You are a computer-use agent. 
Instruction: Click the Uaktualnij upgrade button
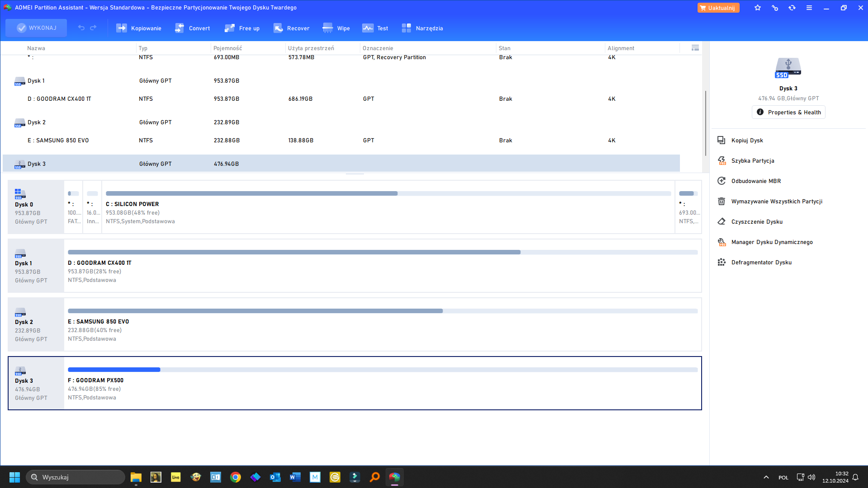(x=718, y=8)
